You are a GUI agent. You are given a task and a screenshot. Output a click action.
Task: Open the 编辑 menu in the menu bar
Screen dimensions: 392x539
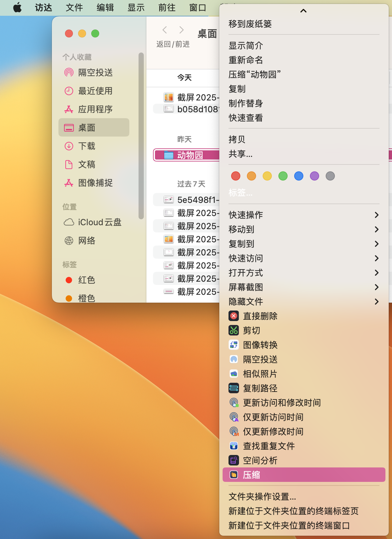tap(105, 8)
